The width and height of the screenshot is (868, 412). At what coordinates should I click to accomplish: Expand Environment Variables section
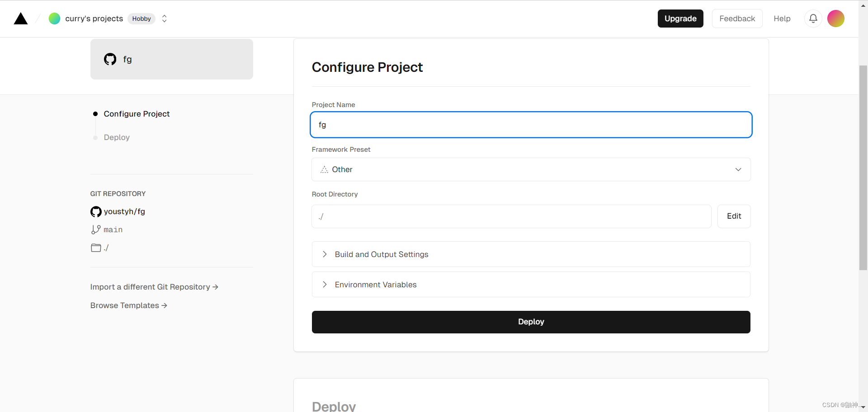point(531,285)
